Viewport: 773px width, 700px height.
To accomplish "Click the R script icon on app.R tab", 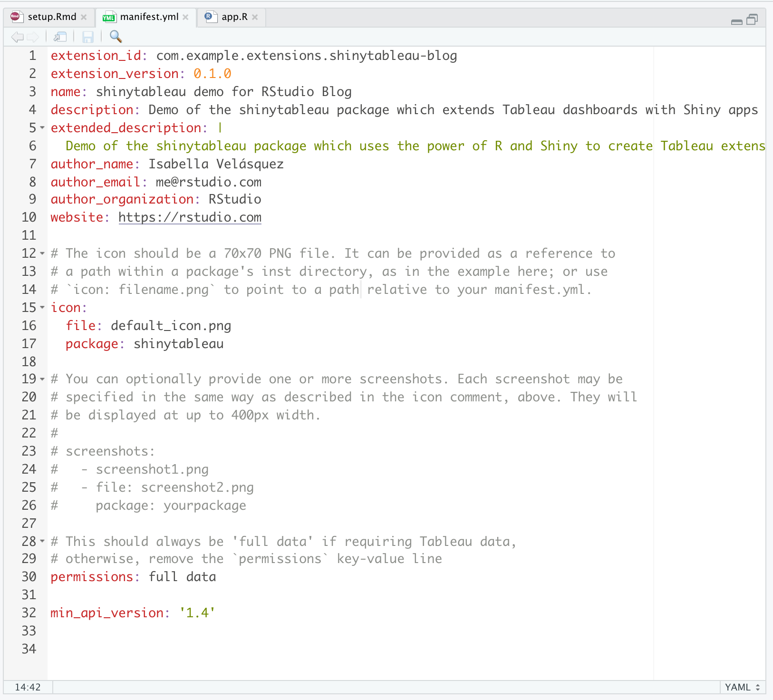I will click(x=209, y=17).
